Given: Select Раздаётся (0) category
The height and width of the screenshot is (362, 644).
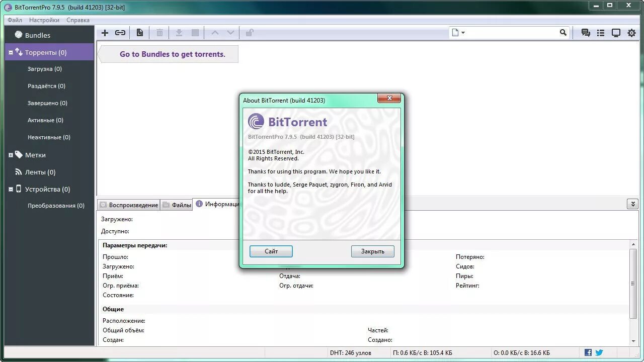Looking at the screenshot, I should (47, 86).
